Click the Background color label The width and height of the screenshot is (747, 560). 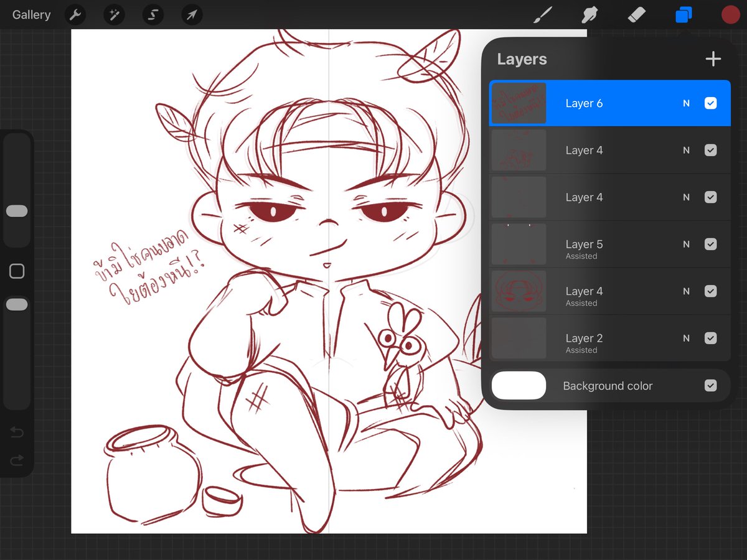click(608, 386)
